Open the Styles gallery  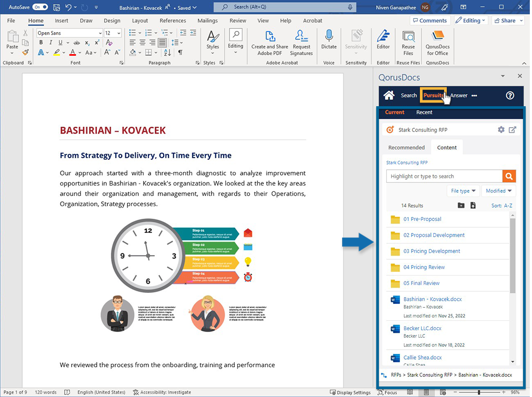213,43
